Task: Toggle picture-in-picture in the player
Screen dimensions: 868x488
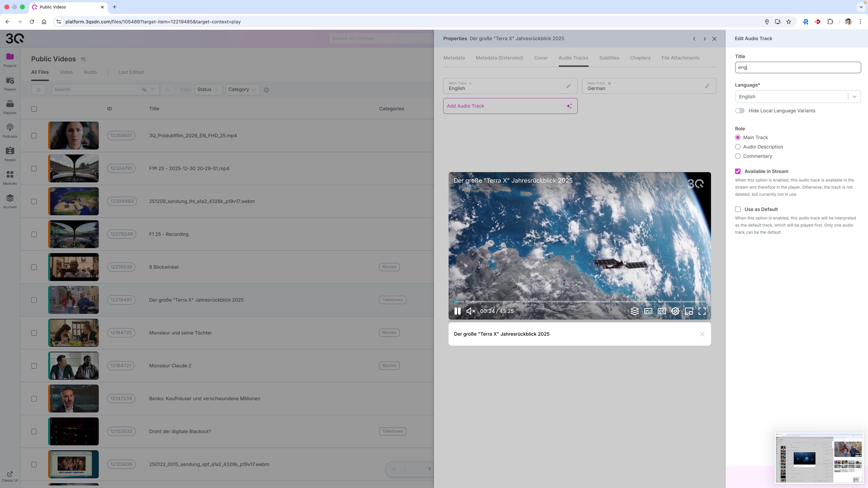Action: [x=689, y=311]
